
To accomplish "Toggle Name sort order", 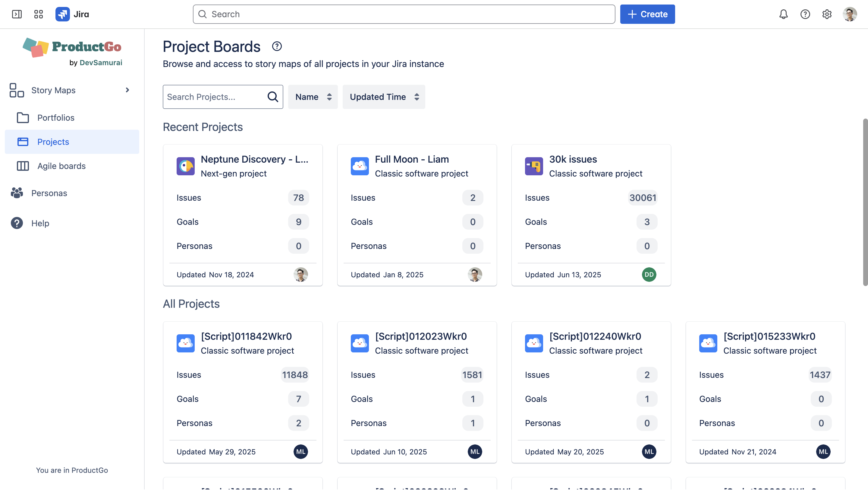I will (x=313, y=97).
